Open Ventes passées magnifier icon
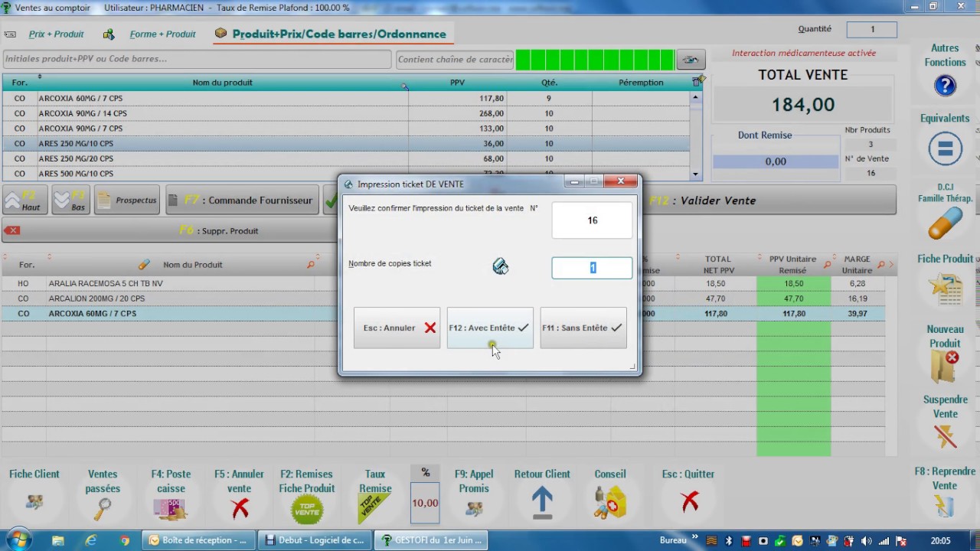The image size is (980, 551). click(103, 508)
